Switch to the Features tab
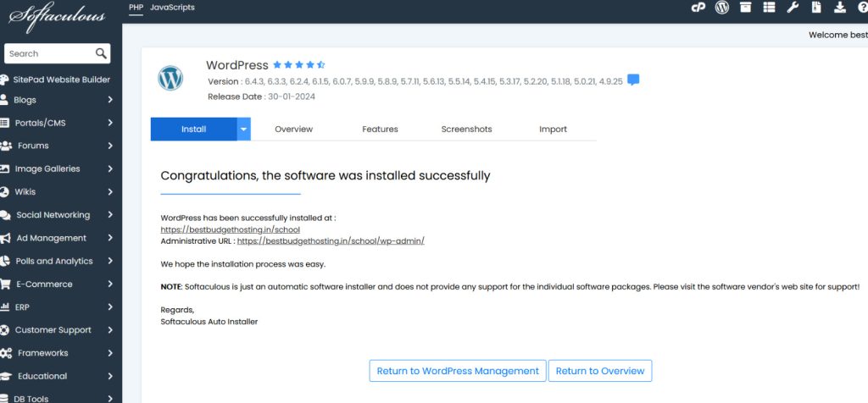The image size is (868, 403). point(380,129)
